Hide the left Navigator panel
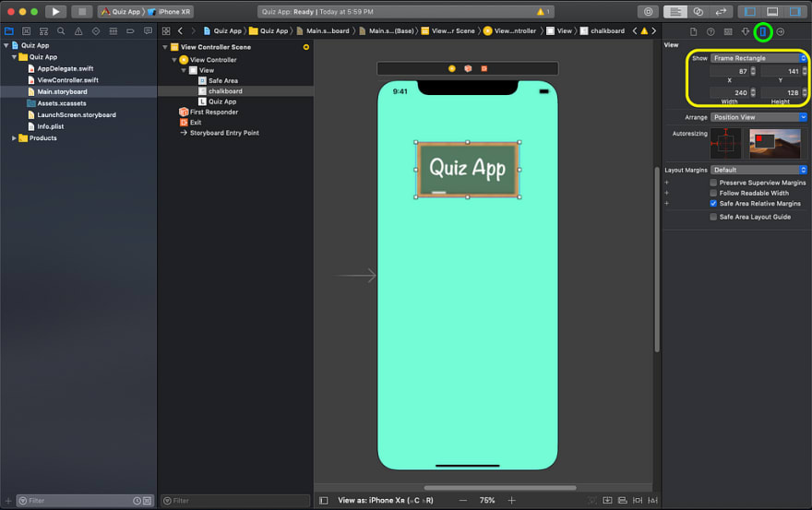The height and width of the screenshot is (510, 812). point(749,11)
